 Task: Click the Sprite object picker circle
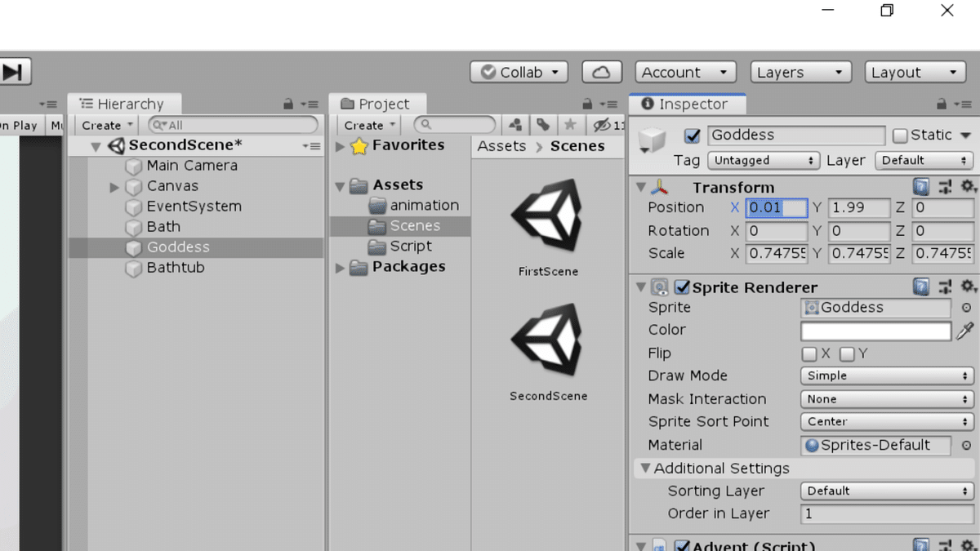coord(966,308)
